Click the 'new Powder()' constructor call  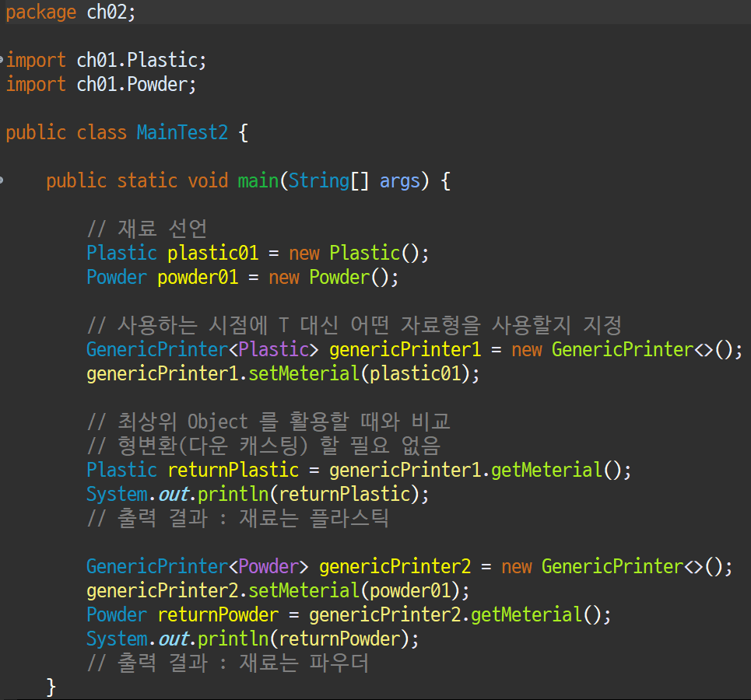(333, 277)
